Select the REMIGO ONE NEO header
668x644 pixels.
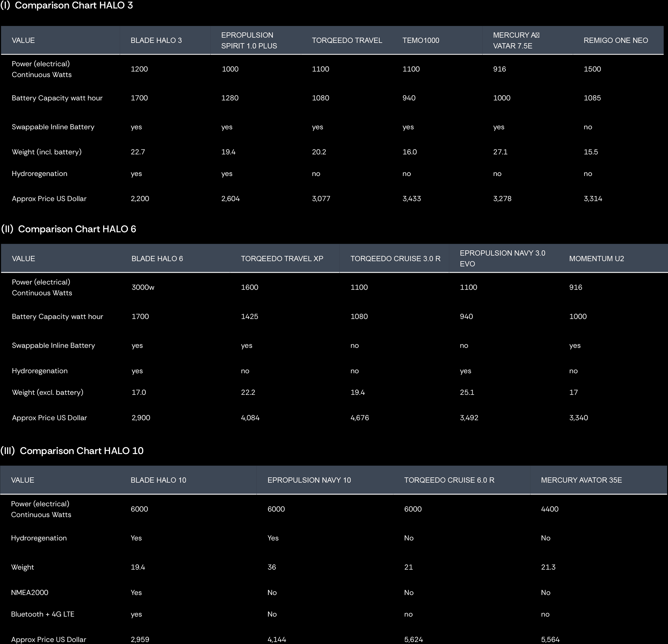tap(615, 40)
